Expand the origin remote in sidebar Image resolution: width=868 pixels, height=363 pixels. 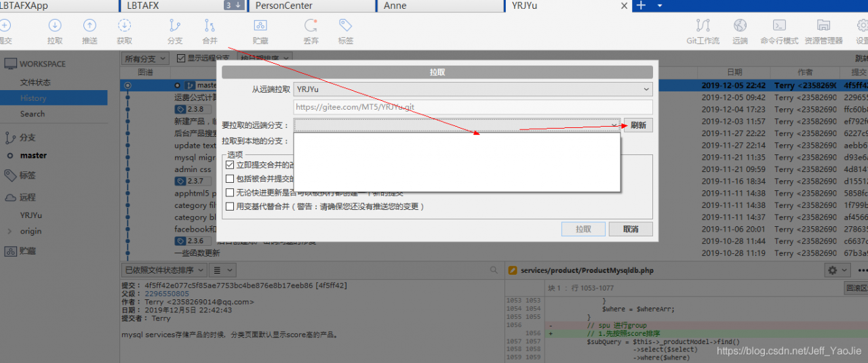pyautogui.click(x=9, y=231)
